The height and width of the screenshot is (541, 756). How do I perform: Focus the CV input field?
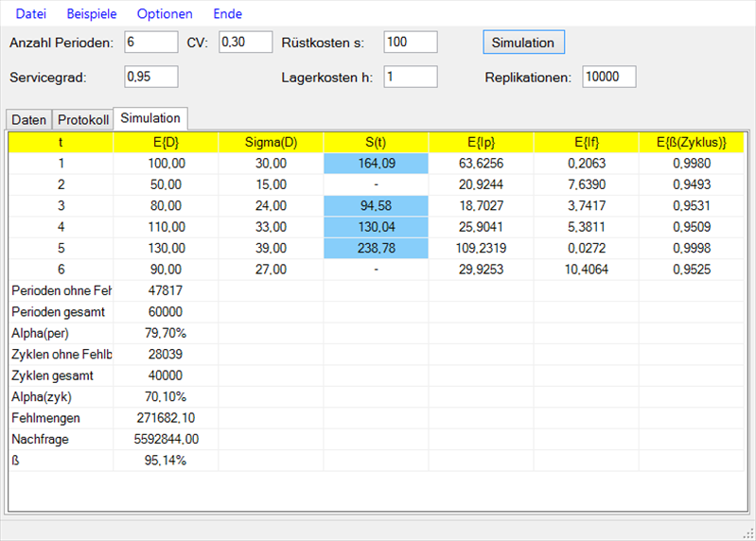[245, 43]
